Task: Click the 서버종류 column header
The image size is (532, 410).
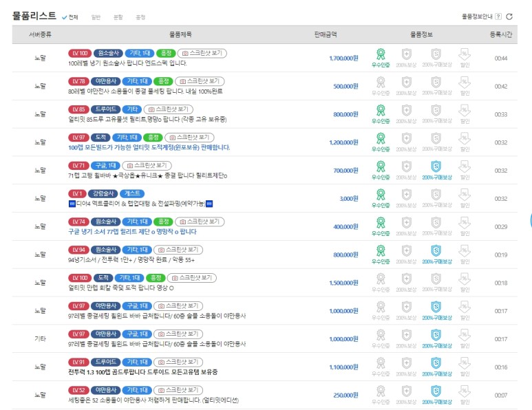Action: pyautogui.click(x=40, y=34)
